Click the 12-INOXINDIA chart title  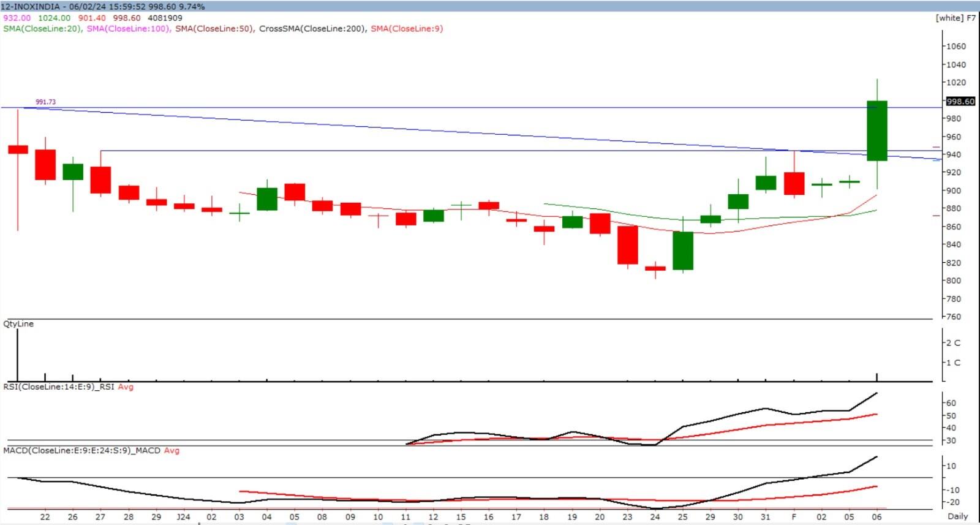[x=31, y=6]
